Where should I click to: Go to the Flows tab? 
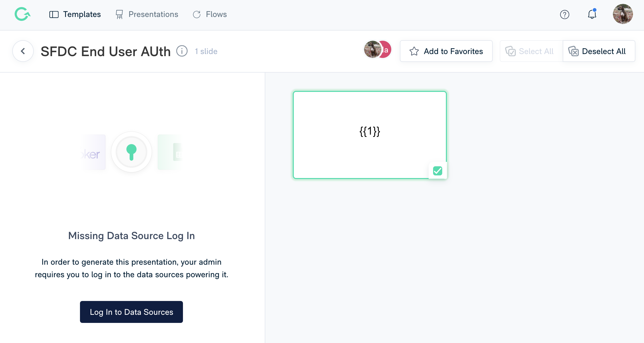coord(210,14)
